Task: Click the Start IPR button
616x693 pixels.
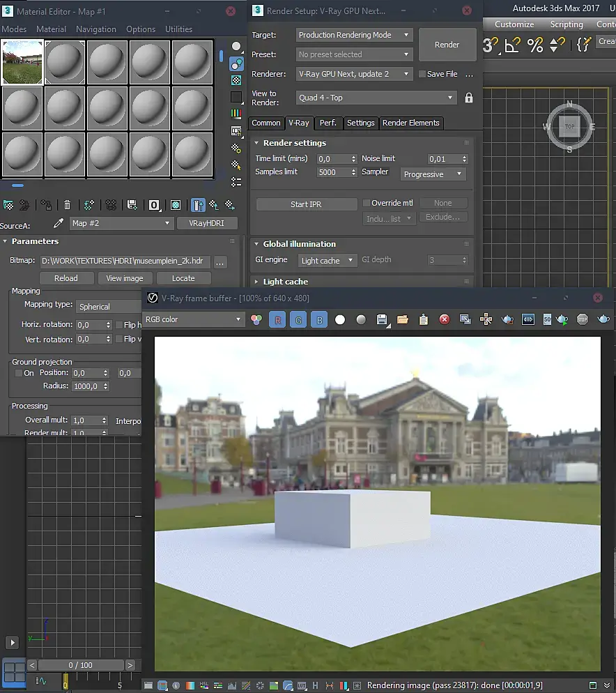Action: [305, 204]
